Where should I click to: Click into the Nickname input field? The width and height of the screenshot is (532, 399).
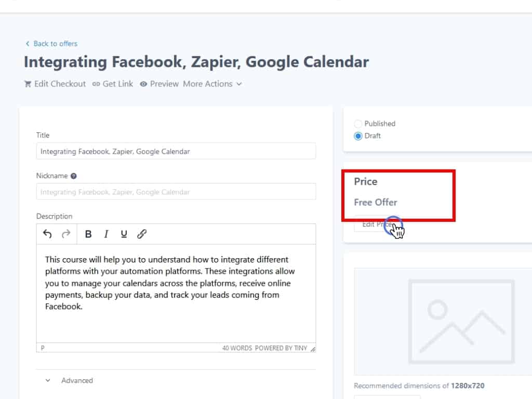(x=176, y=192)
